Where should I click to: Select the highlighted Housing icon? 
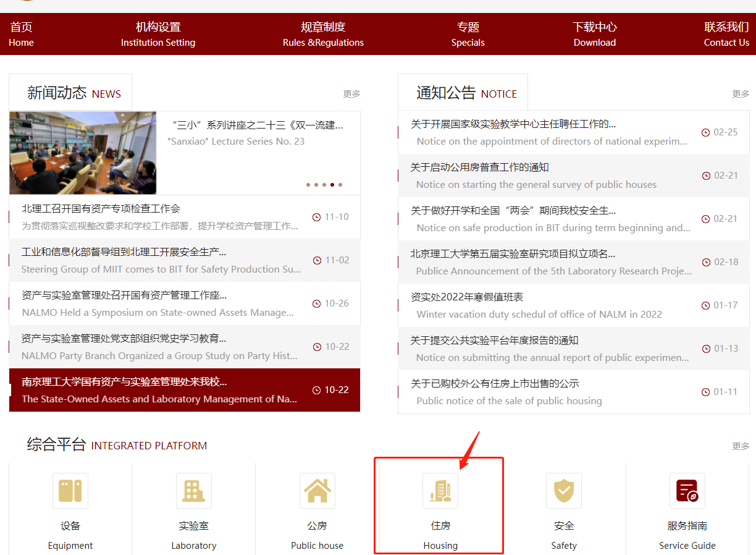[x=440, y=491]
